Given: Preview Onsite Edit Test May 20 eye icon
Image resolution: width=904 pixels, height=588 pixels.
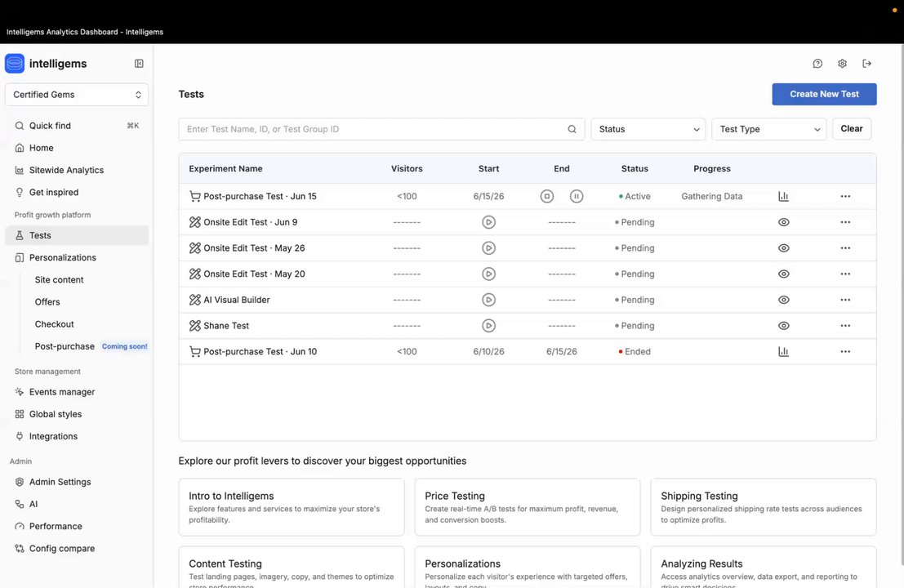Looking at the screenshot, I should click(783, 274).
